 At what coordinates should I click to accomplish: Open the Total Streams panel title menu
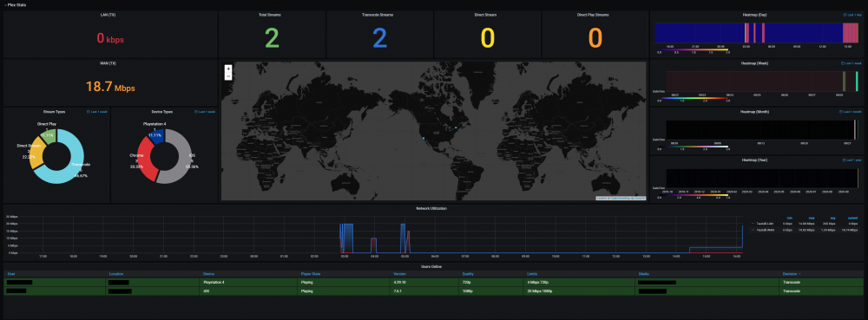(271, 15)
